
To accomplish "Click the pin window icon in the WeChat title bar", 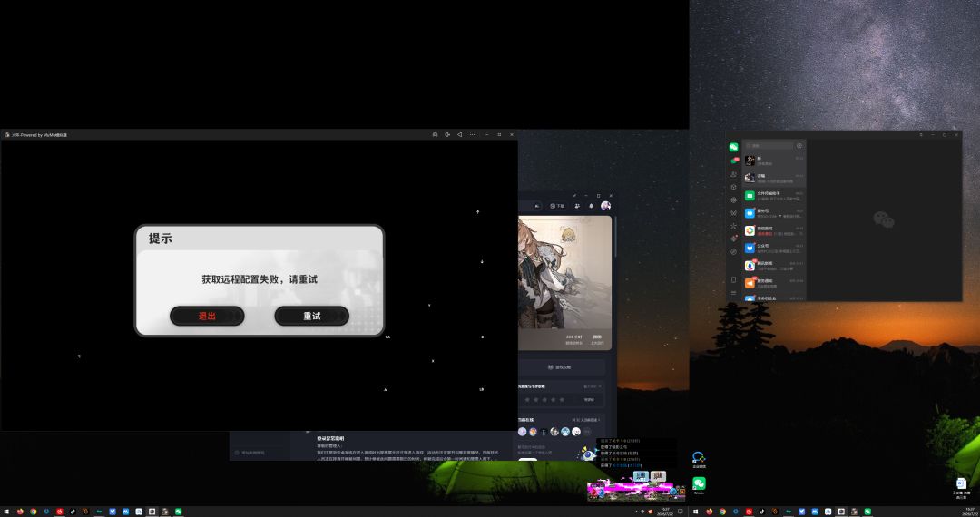I will point(921,135).
